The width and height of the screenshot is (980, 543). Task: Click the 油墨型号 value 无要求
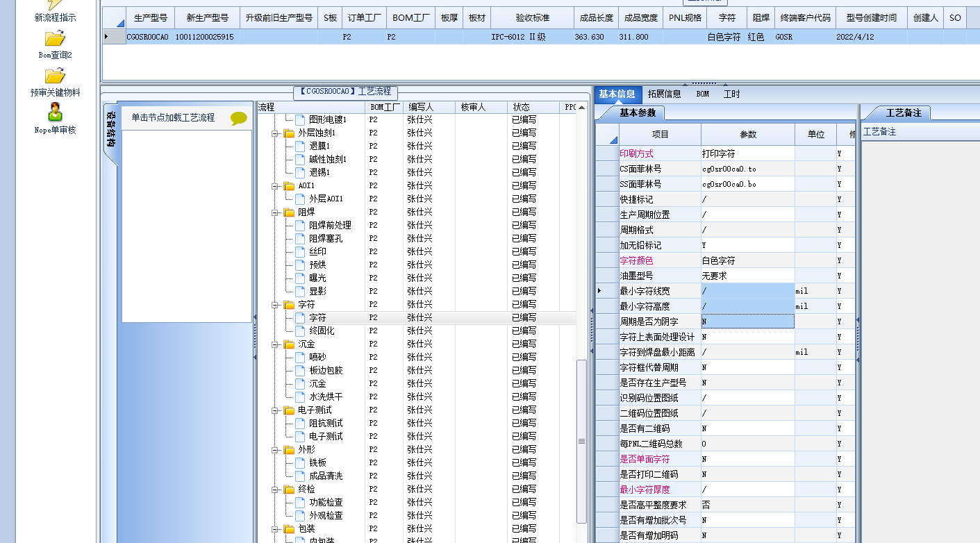[715, 276]
